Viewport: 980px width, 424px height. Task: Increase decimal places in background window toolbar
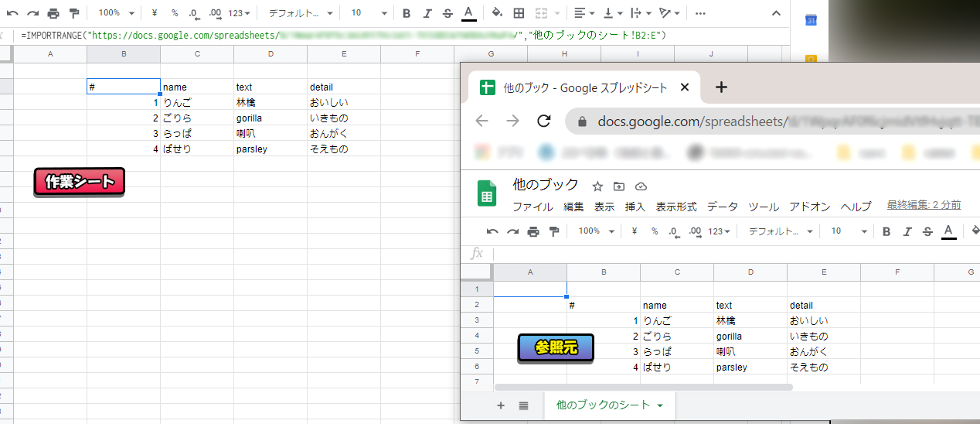click(x=216, y=13)
